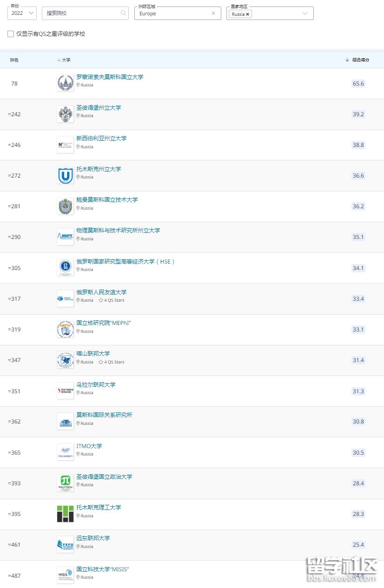Toggle the QS Stars only checkbox
The image size is (384, 588).
tap(11, 34)
